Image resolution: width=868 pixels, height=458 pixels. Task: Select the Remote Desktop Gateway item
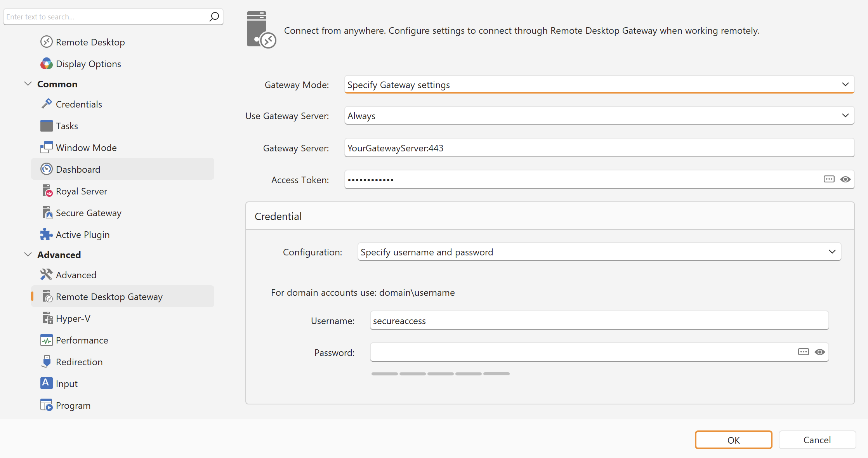point(123,297)
